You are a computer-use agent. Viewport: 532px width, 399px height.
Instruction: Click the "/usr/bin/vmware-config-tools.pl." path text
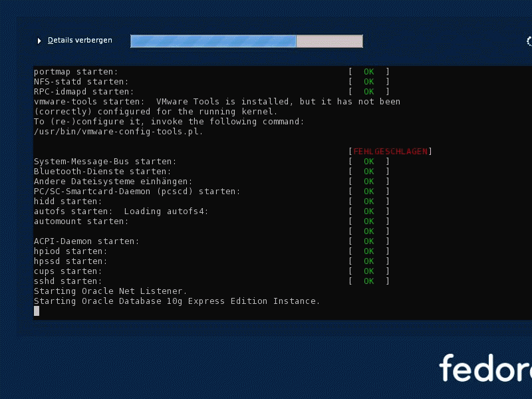[118, 132]
